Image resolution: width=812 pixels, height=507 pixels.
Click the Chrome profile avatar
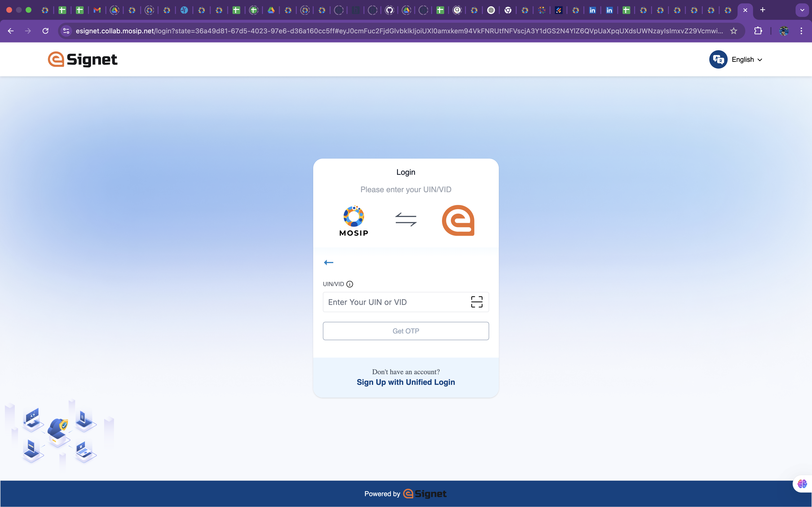tap(783, 31)
